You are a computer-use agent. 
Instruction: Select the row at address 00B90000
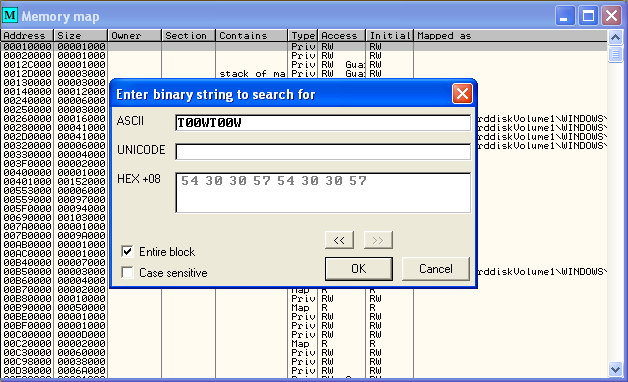point(304,308)
